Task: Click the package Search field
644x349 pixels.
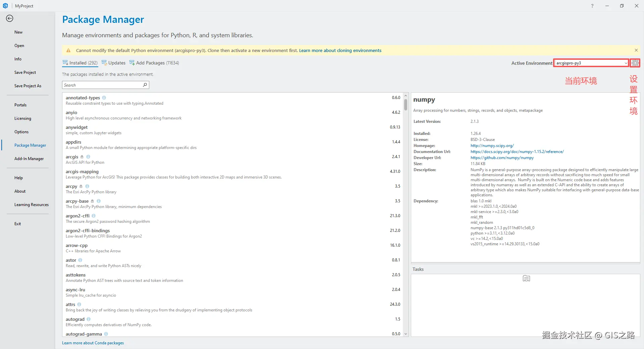Action: pos(102,85)
